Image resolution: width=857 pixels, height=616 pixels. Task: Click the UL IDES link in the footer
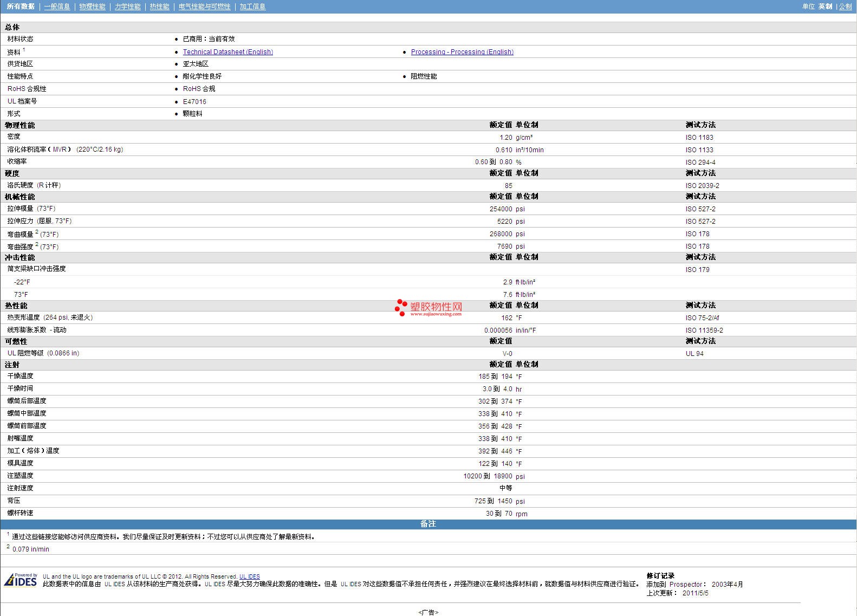(x=249, y=576)
